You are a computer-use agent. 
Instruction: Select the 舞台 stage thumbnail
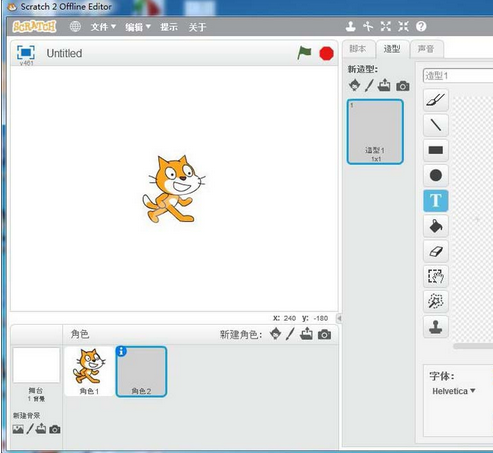point(36,365)
